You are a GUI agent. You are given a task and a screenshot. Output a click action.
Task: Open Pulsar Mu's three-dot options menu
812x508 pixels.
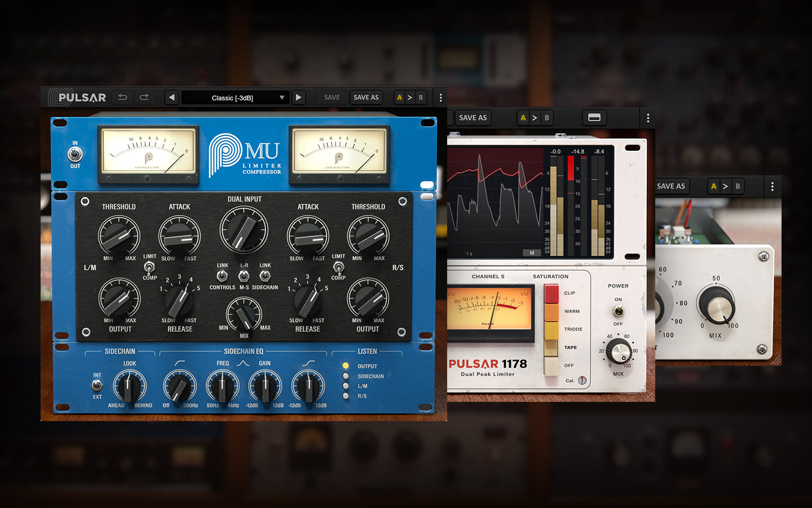click(440, 97)
